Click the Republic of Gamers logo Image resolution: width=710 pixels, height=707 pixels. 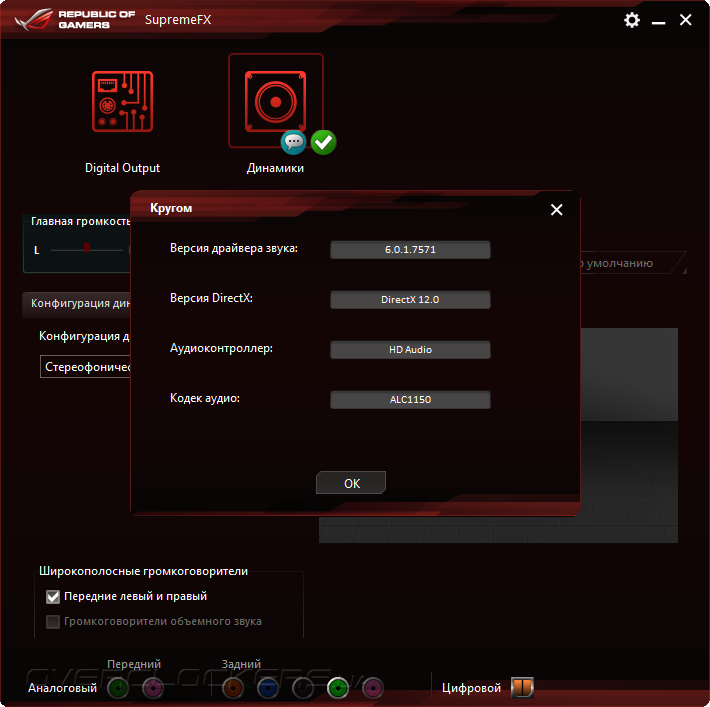(x=75, y=19)
